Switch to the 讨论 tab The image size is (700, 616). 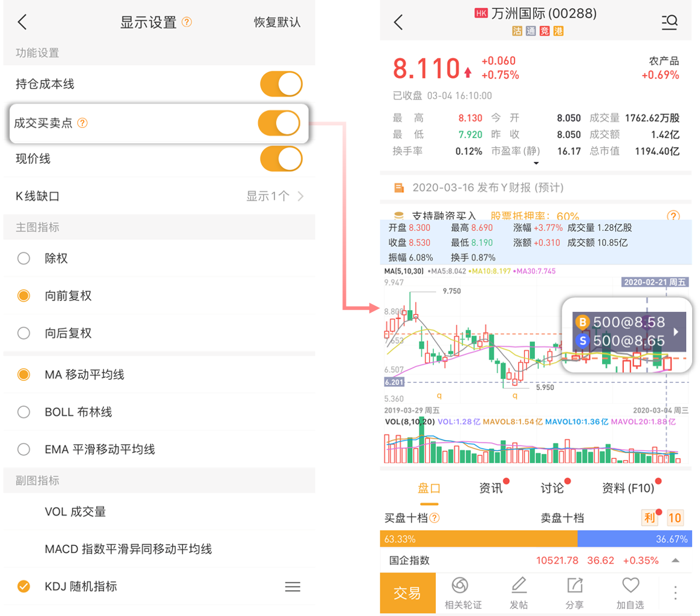click(553, 488)
